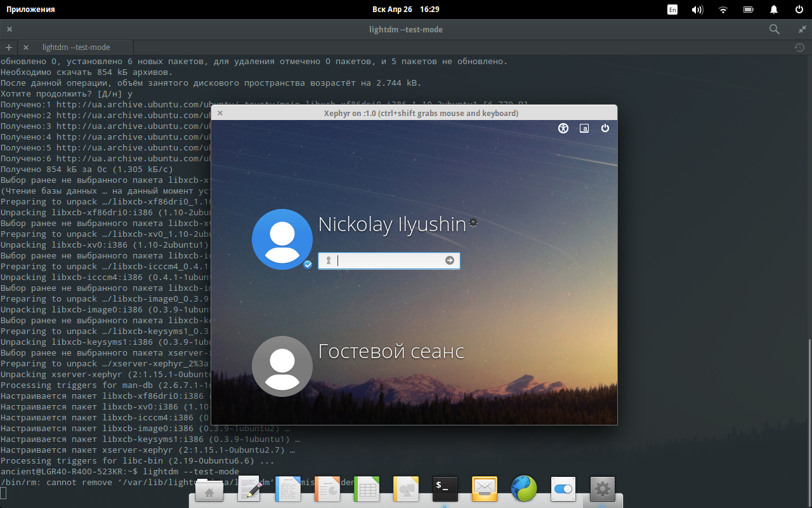Screen dimensions: 812x508
Task: Open the Switchboard toggle icon in dock
Action: (x=563, y=489)
